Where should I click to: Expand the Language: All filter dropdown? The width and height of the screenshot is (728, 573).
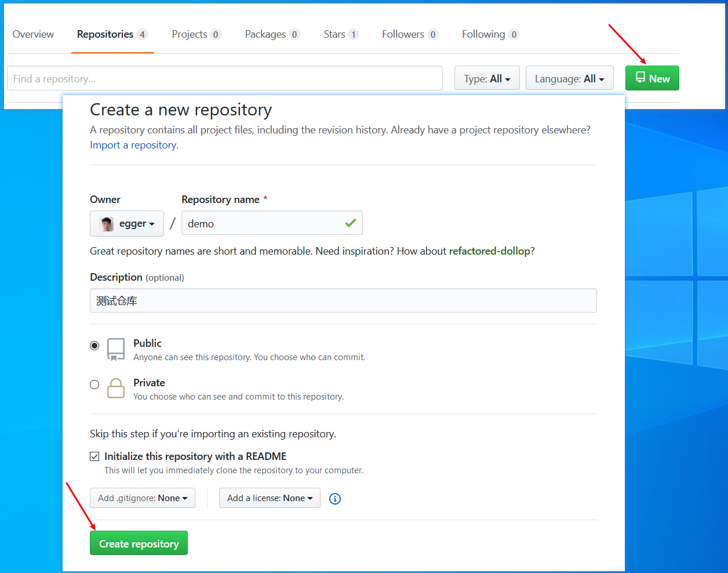point(570,78)
